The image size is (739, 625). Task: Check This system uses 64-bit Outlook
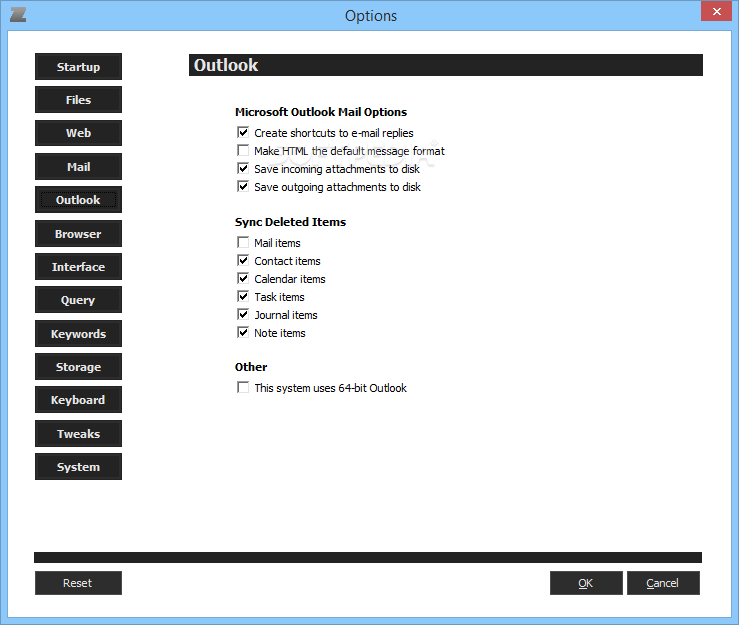tap(243, 387)
